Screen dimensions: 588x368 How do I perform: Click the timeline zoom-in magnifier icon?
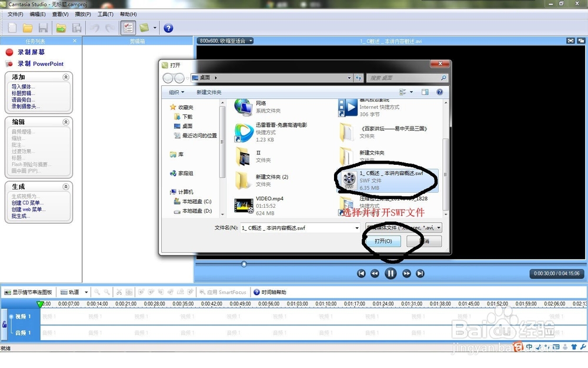click(x=97, y=292)
